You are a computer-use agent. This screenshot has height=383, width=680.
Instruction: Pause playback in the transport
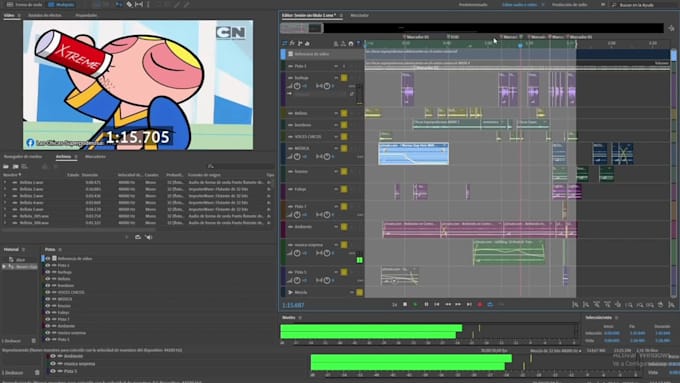[x=426, y=304]
